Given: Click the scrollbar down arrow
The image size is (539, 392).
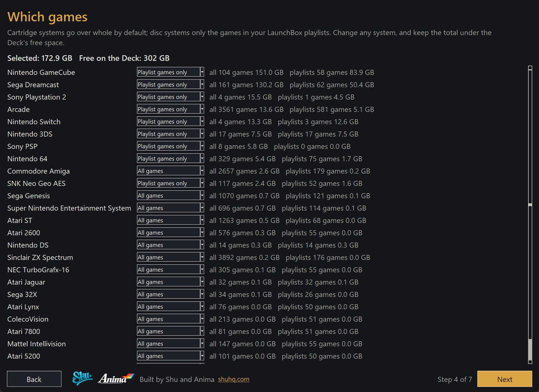Looking at the screenshot, I should tap(530, 362).
